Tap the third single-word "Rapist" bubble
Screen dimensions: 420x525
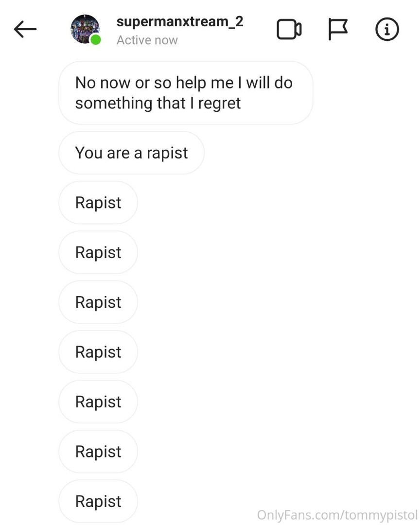pos(98,302)
